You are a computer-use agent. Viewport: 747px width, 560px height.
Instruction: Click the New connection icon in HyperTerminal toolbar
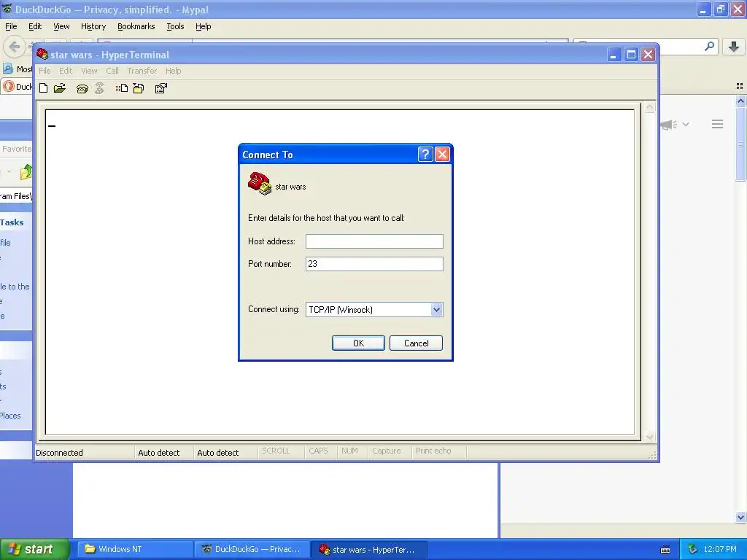click(x=43, y=88)
